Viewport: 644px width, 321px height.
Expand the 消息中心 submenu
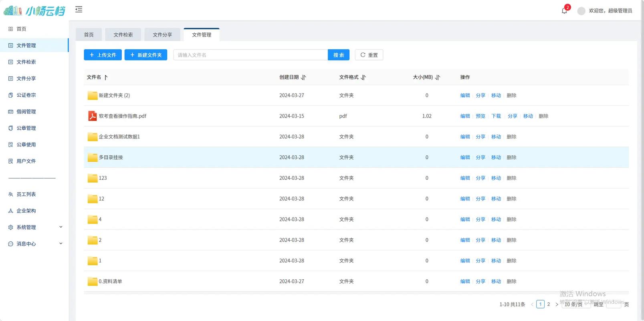pos(34,244)
